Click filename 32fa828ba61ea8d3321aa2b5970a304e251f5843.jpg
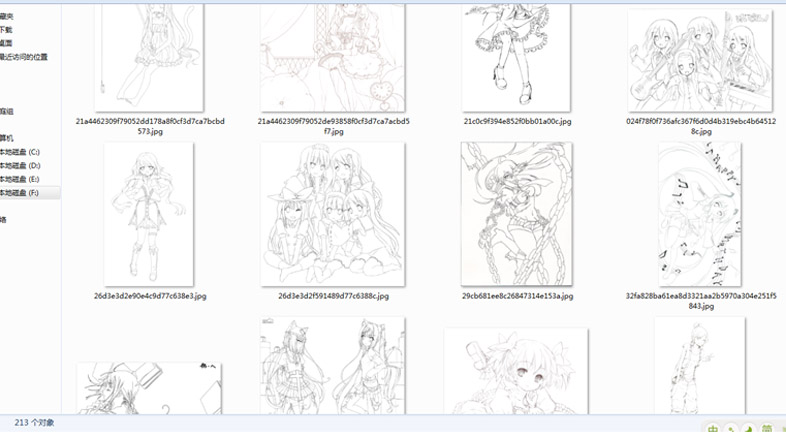This screenshot has width=786, height=434. click(701, 301)
